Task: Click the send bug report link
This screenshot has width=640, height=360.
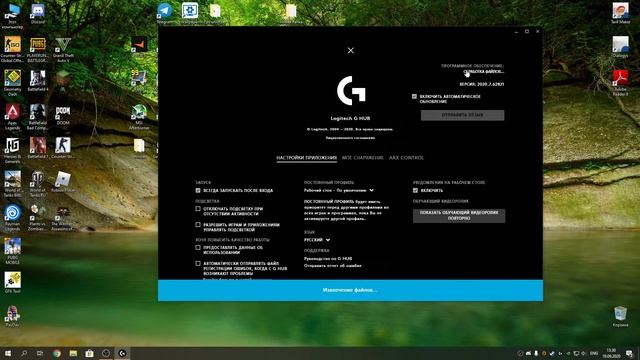Action: point(333,266)
